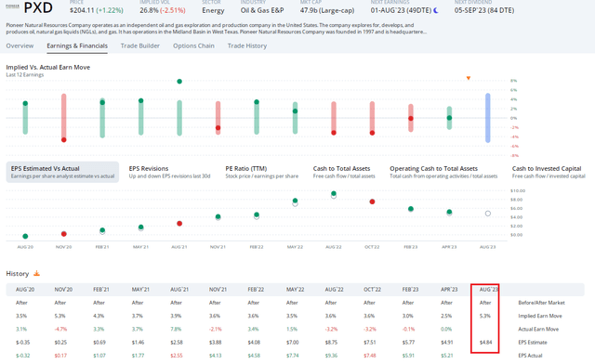The height and width of the screenshot is (364, 595).
Task: Select the EPS Estimated Vs Actual metric
Action: click(62, 172)
